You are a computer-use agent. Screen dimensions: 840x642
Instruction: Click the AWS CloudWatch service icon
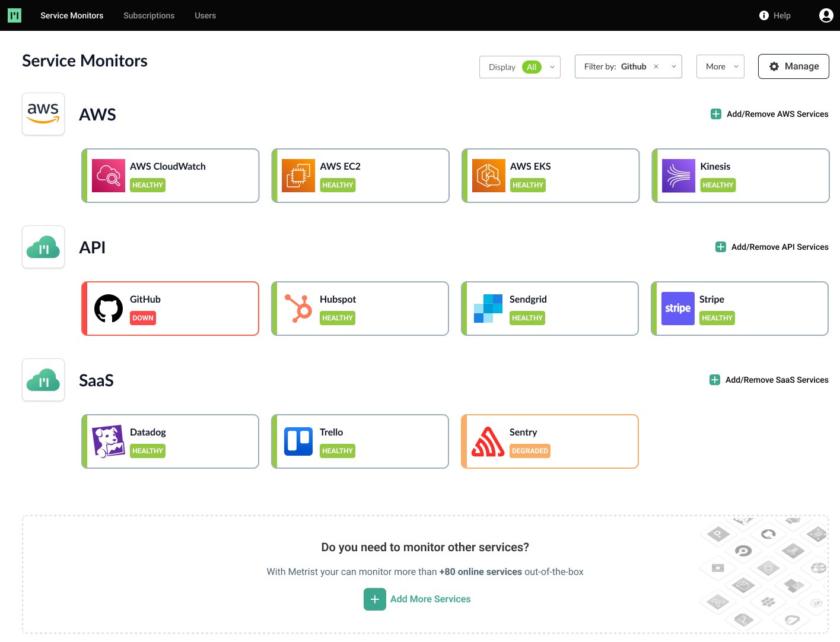point(109,176)
